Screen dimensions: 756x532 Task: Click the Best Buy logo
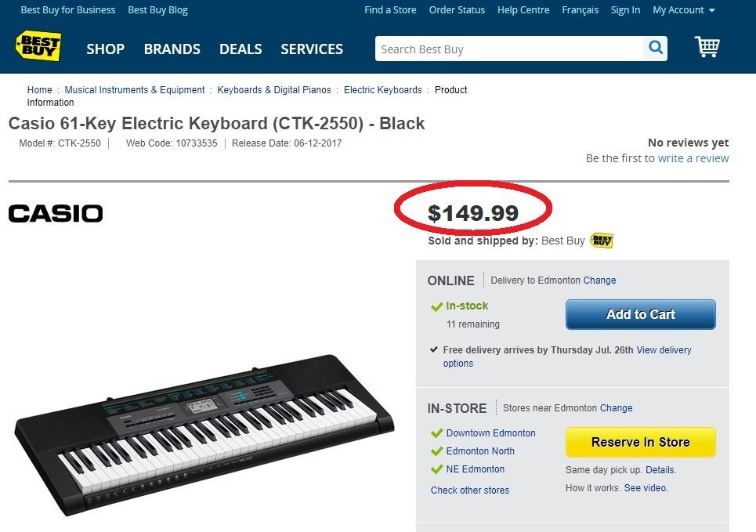tap(38, 48)
